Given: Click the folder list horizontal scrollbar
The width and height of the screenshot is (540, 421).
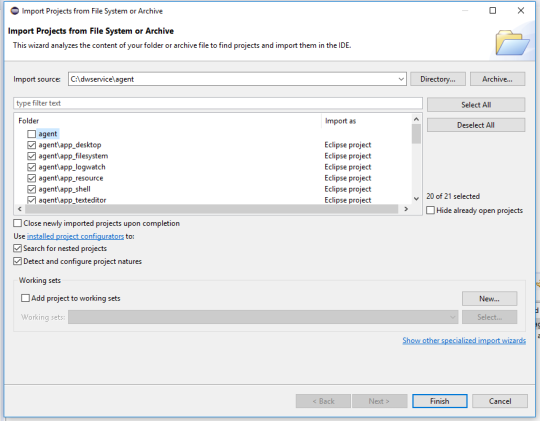Looking at the screenshot, I should tap(211, 209).
